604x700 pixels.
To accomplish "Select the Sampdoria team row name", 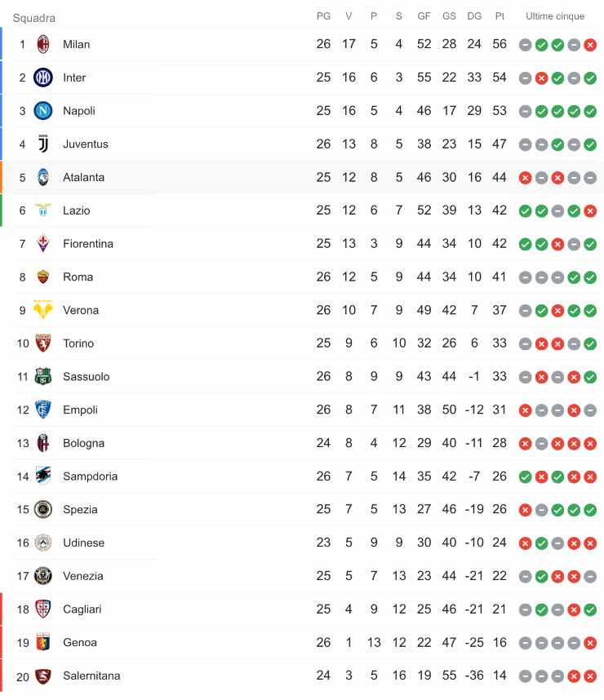I will pyautogui.click(x=90, y=476).
